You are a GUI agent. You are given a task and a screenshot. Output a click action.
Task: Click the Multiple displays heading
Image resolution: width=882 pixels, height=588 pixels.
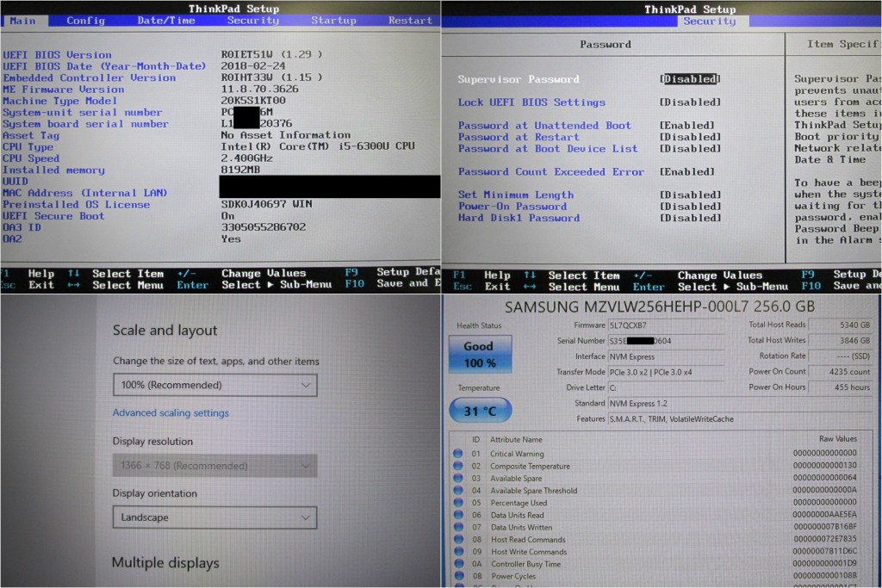tap(165, 563)
